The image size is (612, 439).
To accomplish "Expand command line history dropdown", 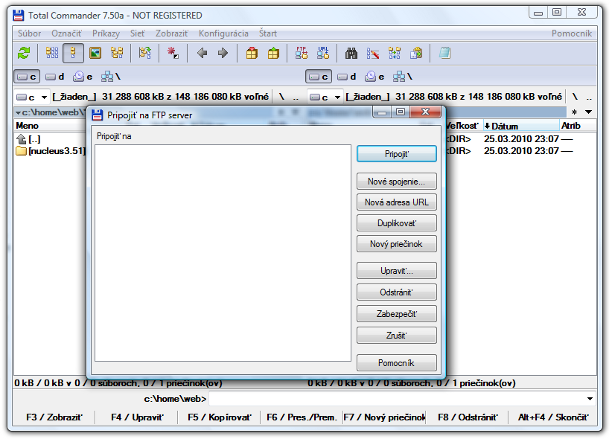I will pyautogui.click(x=590, y=398).
